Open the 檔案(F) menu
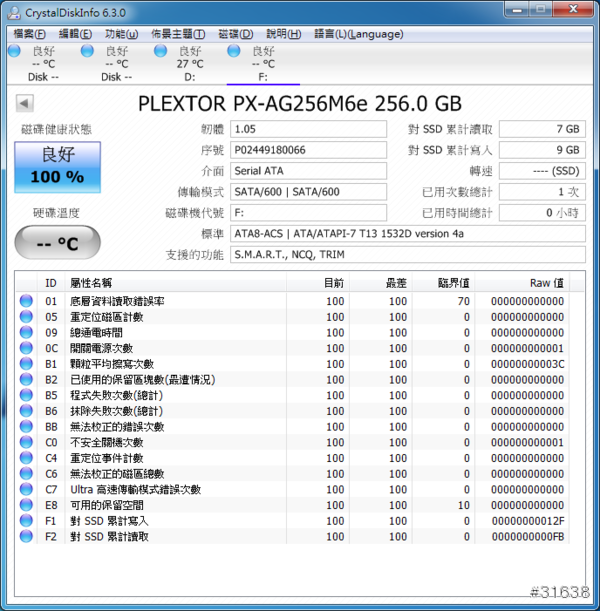Screen dimensions: 600x611 30,33
